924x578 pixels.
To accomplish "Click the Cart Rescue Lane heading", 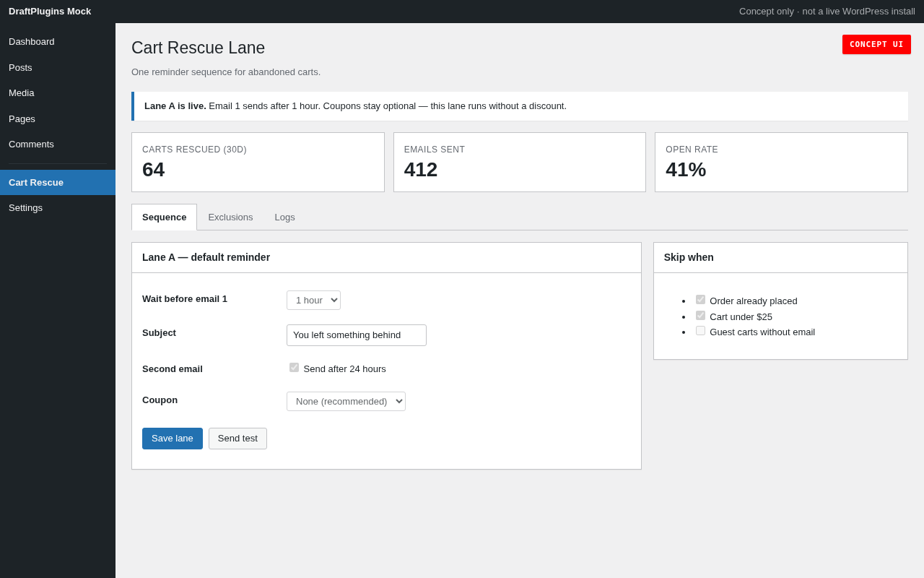I will point(198,48).
